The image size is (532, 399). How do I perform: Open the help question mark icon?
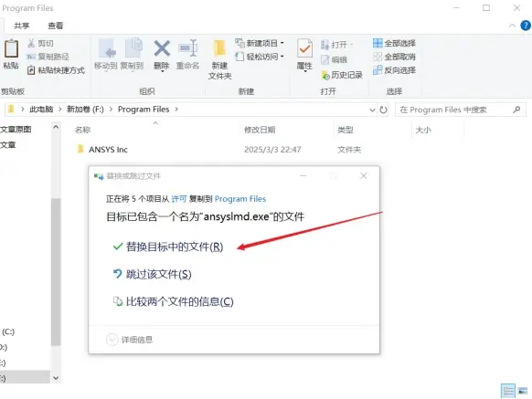526,26
